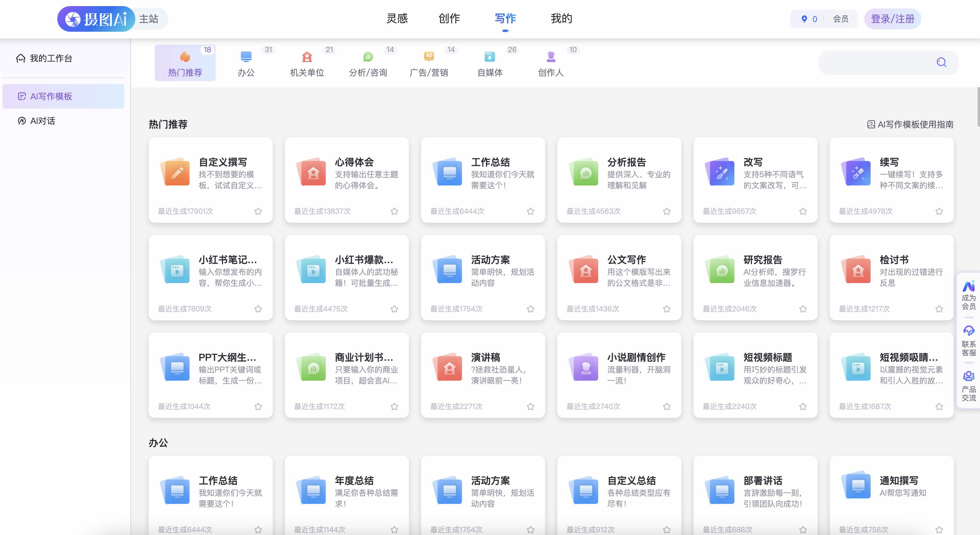Switch to the 灵感 tab

point(397,18)
